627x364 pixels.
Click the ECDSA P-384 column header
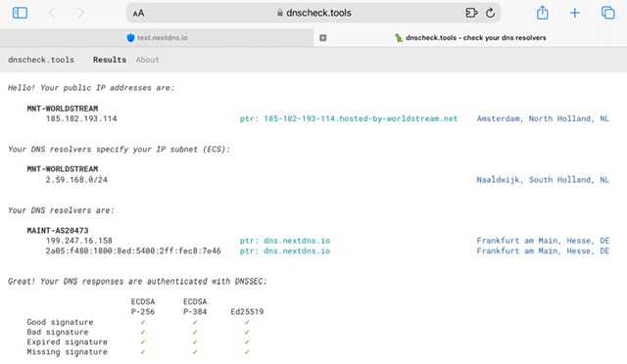(x=195, y=306)
